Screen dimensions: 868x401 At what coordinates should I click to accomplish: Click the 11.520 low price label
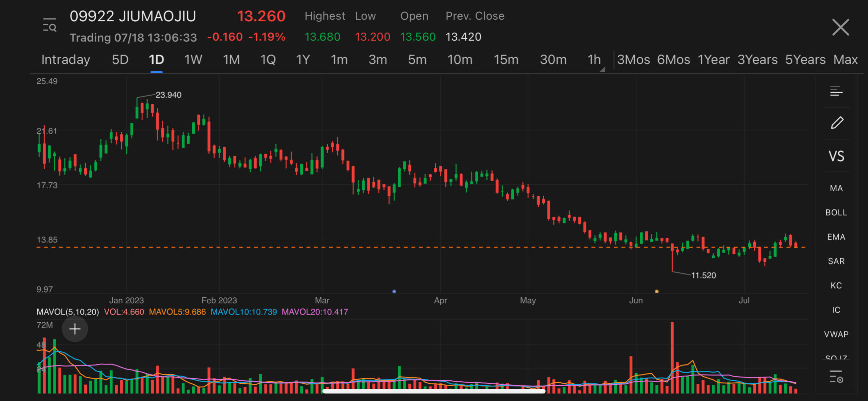pos(704,275)
